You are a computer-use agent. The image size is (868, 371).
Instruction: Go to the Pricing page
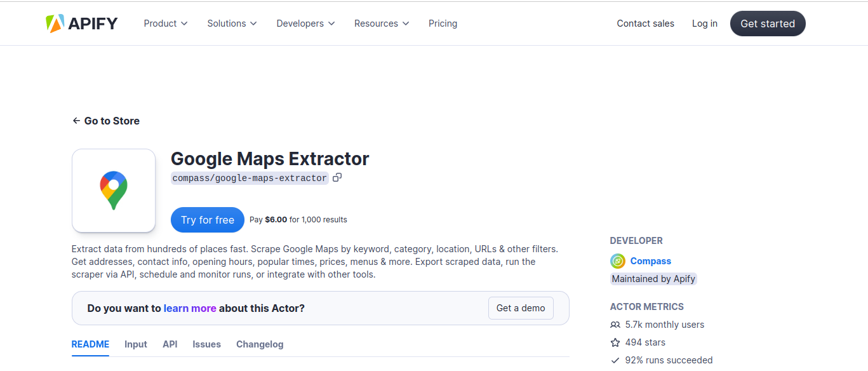coord(443,24)
